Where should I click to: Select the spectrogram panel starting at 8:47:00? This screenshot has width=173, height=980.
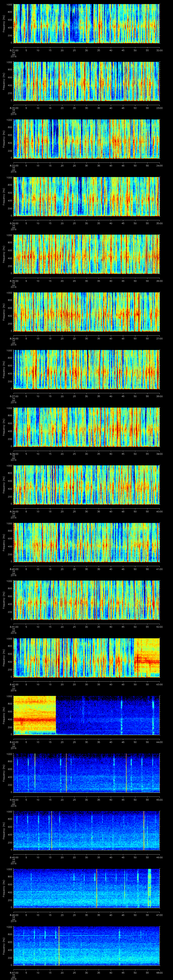(87, 946)
